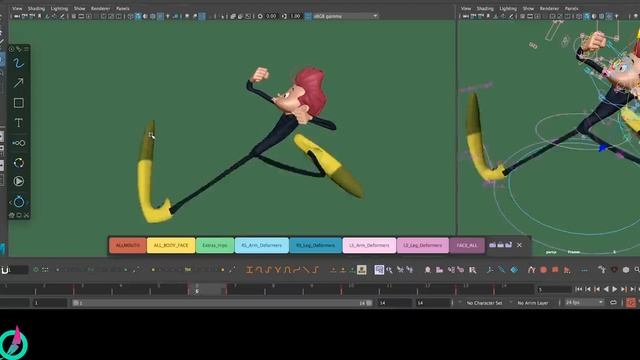Toggle the highlighted blue shading icon in viewport toolbar
This screenshot has width=640, height=360.
[x=138, y=16]
